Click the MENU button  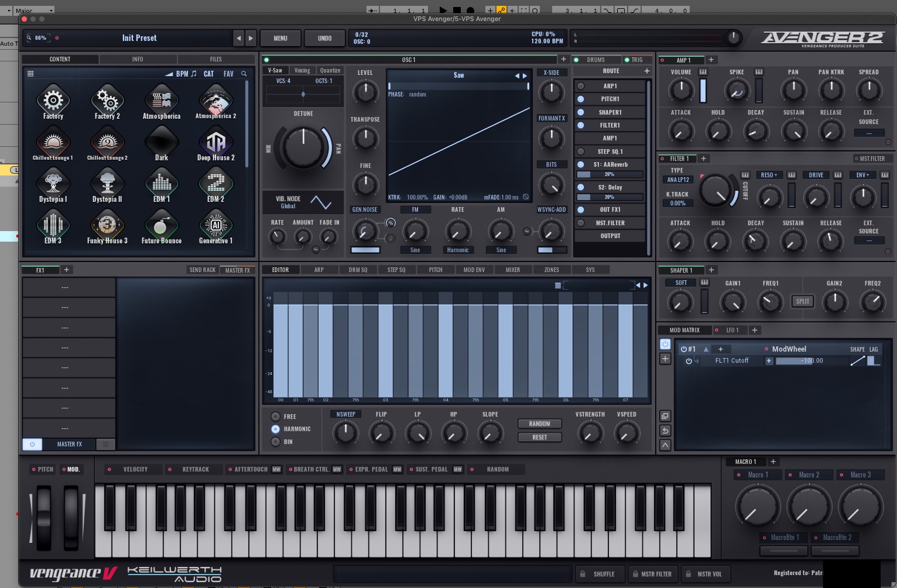click(x=280, y=38)
